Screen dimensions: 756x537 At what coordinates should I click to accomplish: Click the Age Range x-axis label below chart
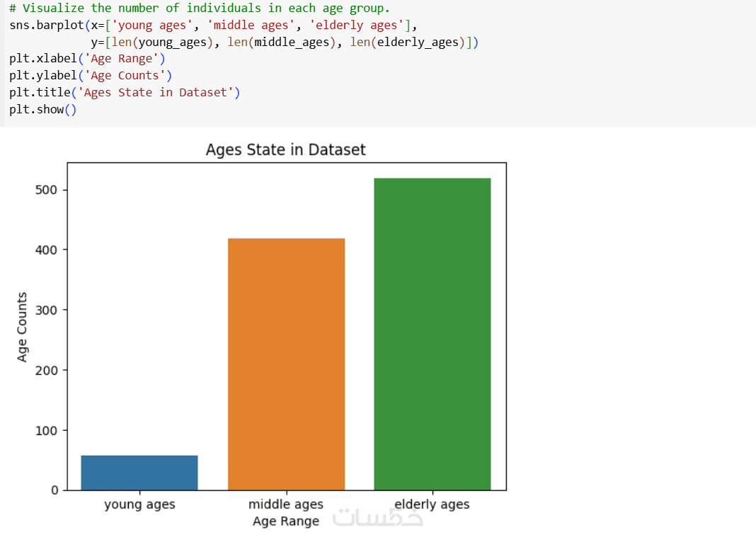tap(286, 521)
